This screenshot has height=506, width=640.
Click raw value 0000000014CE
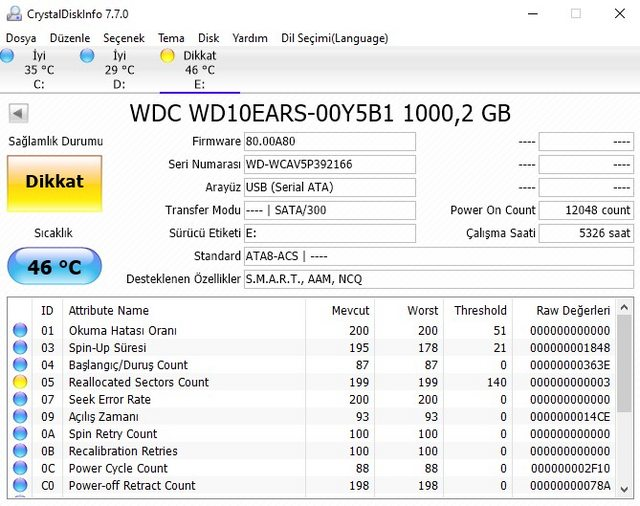(x=570, y=417)
